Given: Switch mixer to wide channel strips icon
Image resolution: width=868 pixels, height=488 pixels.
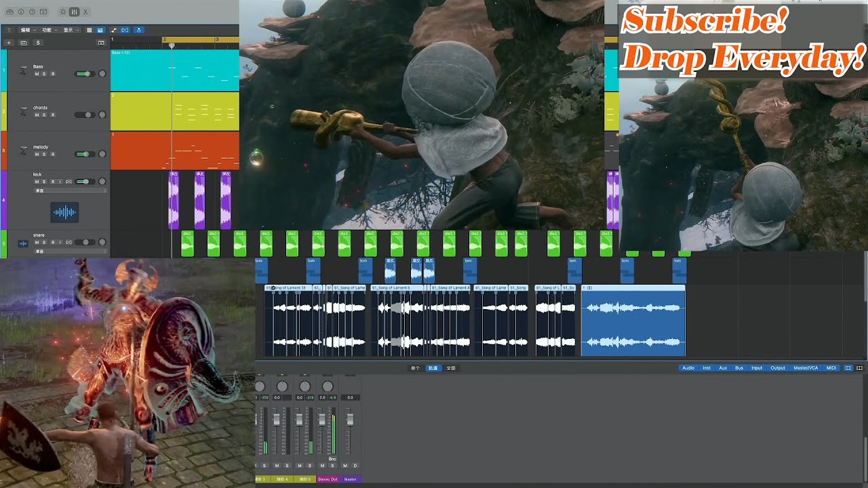Looking at the screenshot, I should (x=859, y=368).
